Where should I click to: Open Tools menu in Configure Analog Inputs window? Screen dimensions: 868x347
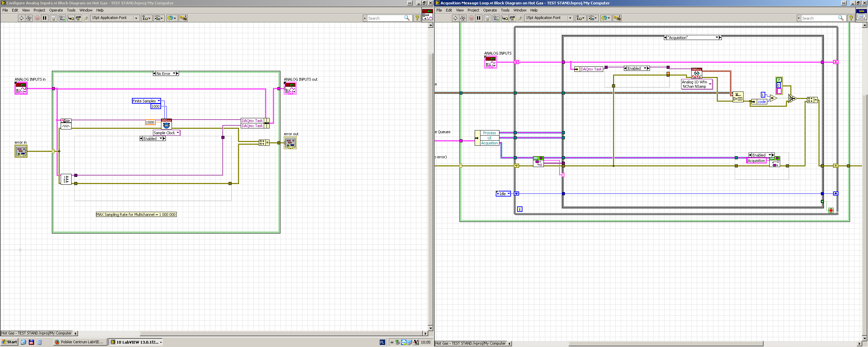click(x=71, y=10)
